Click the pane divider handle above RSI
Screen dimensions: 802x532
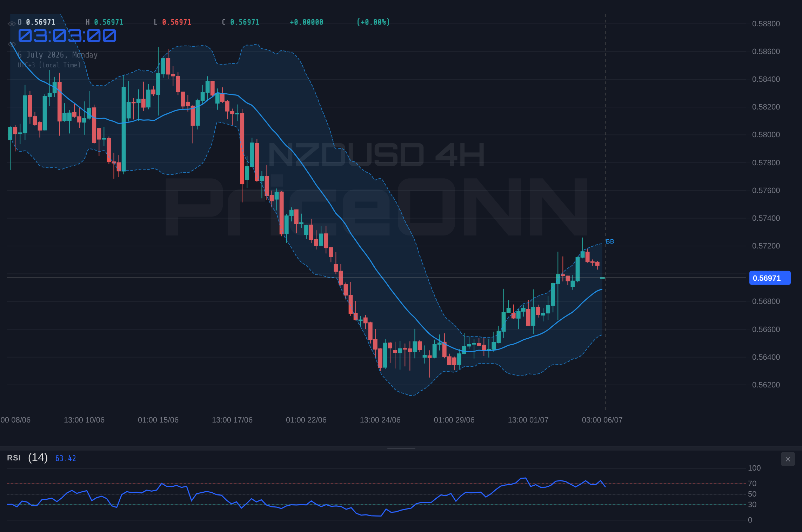coord(401,448)
